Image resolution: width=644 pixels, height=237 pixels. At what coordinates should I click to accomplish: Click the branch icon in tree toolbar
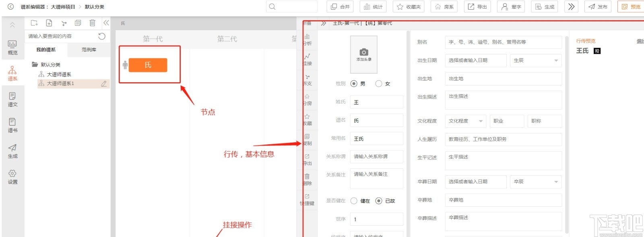point(64,23)
